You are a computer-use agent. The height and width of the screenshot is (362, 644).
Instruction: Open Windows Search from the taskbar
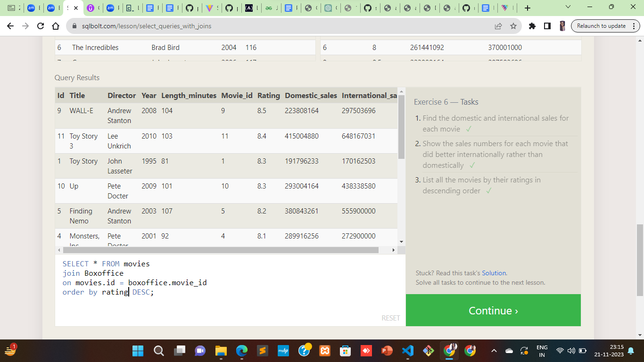[159, 350]
